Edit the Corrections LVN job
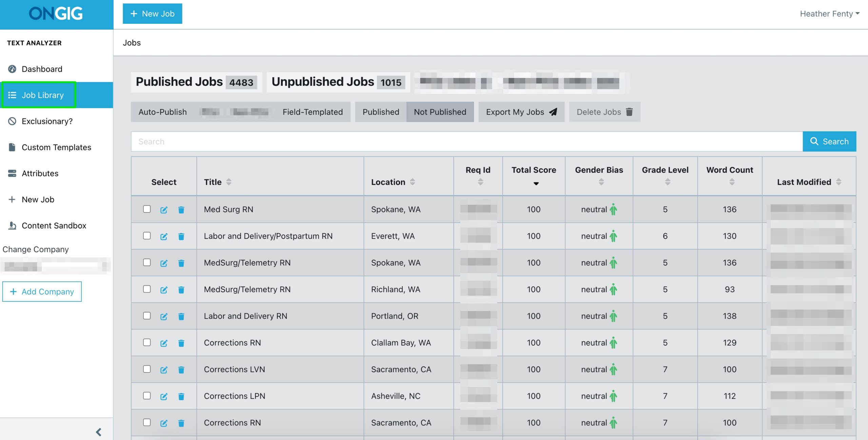This screenshot has height=440, width=868. [164, 370]
